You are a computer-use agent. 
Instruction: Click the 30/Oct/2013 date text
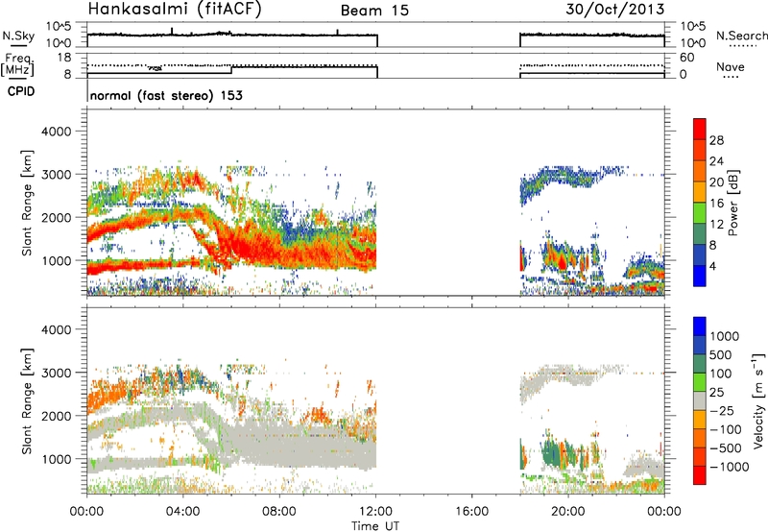615,10
